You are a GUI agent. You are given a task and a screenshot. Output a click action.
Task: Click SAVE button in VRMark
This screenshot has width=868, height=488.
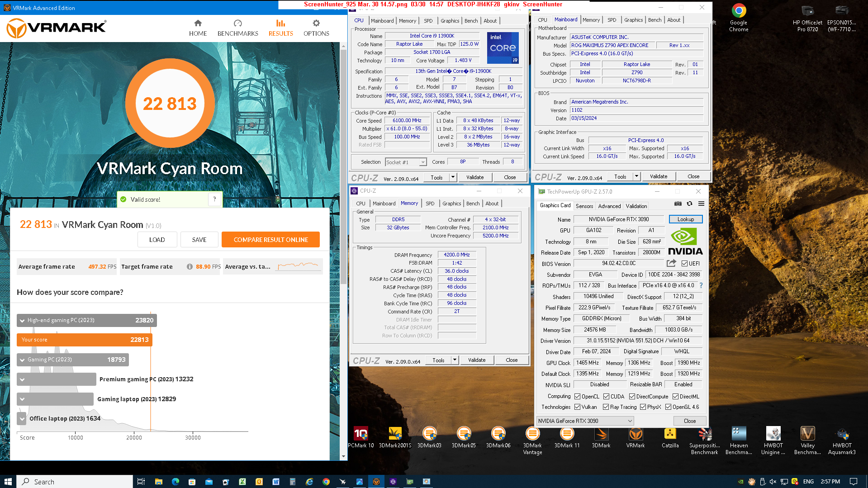(199, 240)
